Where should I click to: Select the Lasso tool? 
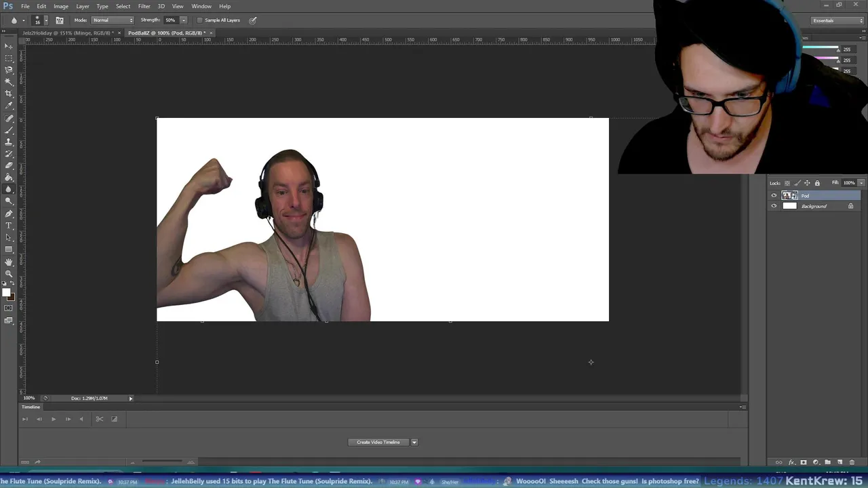point(9,70)
